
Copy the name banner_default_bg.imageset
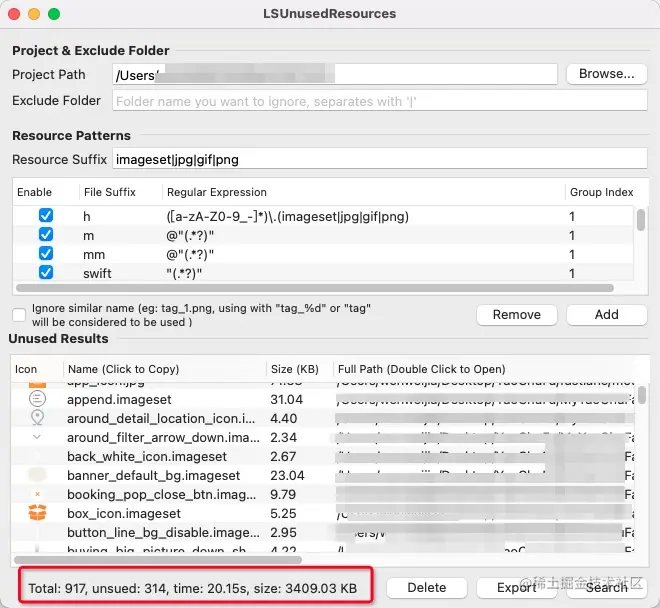(x=153, y=475)
